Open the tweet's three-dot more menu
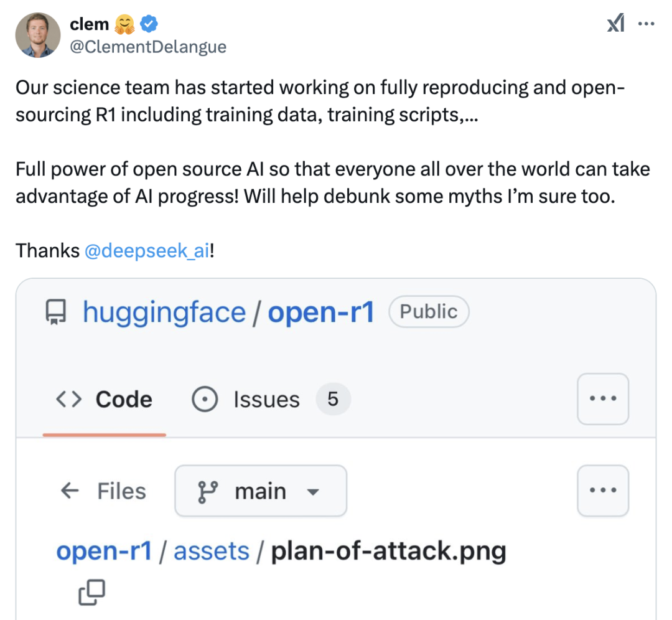672x620 pixels. (x=646, y=24)
